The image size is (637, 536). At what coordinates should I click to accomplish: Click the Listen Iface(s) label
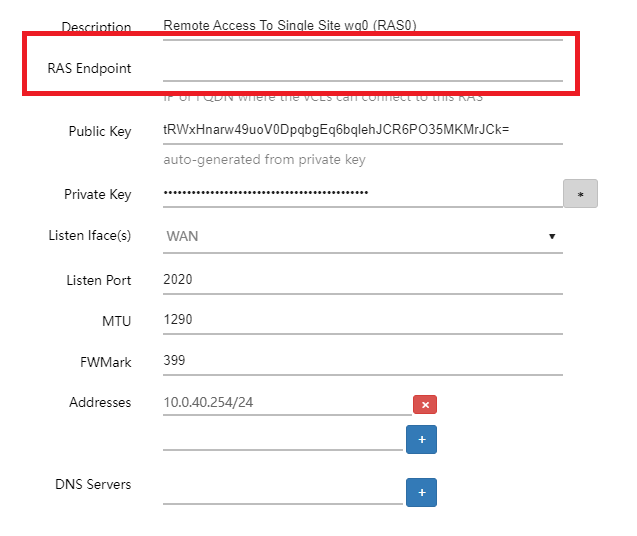pyautogui.click(x=90, y=236)
